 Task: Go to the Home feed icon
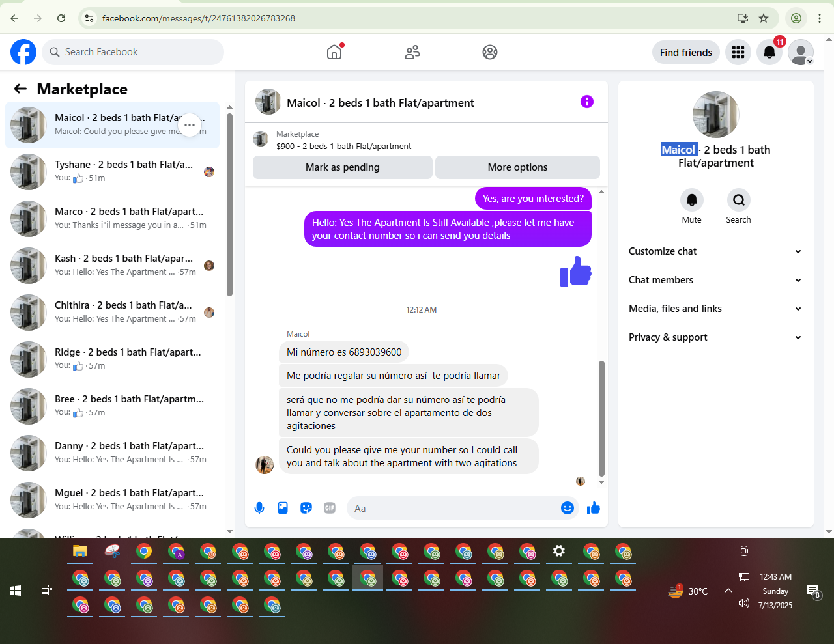[334, 52]
